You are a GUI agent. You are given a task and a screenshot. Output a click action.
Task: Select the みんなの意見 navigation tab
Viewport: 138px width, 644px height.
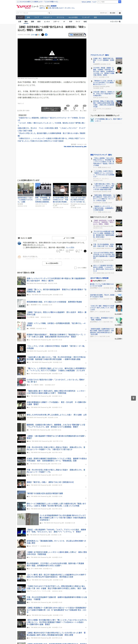pos(73,17)
